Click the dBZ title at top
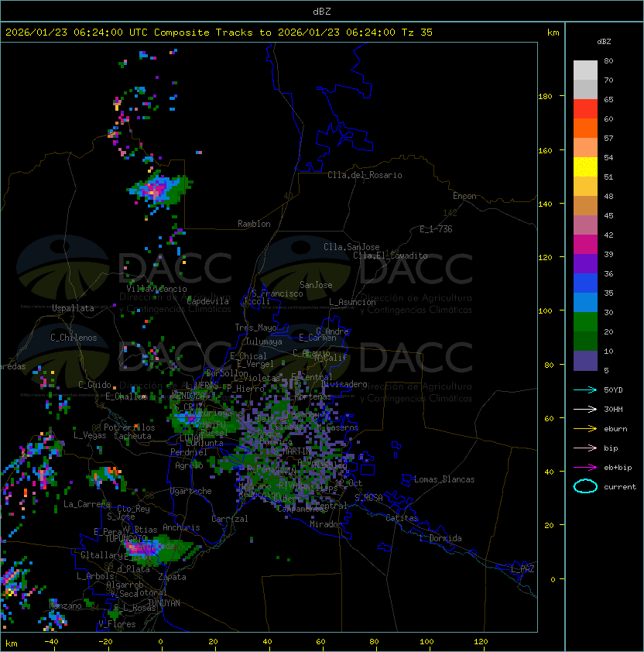Screen dimensions: 644x652 click(x=322, y=11)
